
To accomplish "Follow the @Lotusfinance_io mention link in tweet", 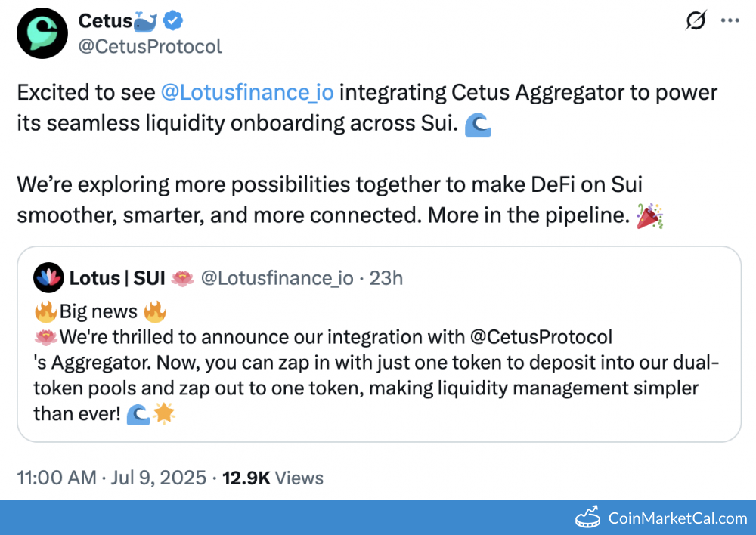I will (247, 92).
